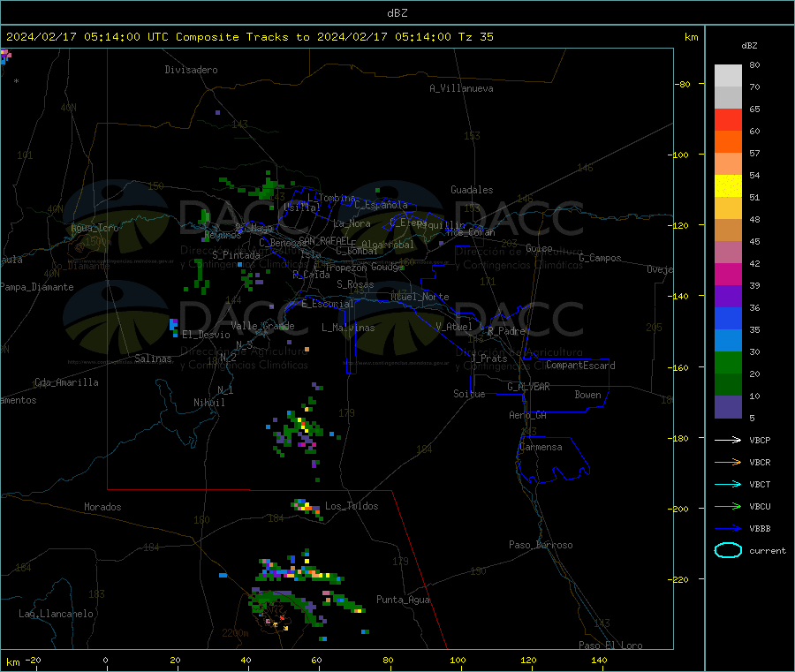
Task: Click the cyan 'current' ellipse legend icon
Action: pyautogui.click(x=728, y=550)
